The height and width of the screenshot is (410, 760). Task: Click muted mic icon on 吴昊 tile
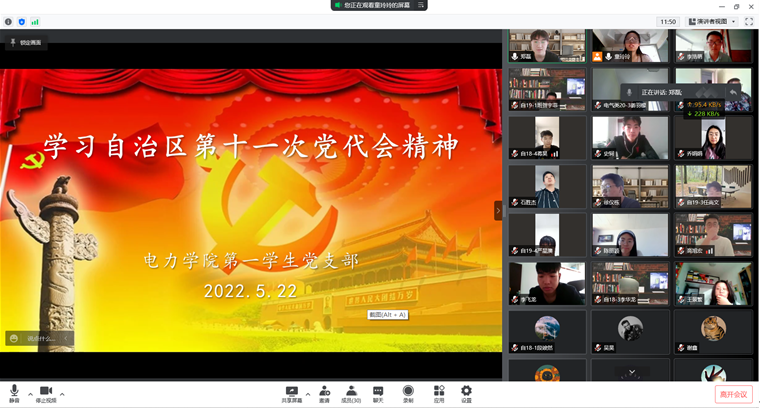coord(598,347)
